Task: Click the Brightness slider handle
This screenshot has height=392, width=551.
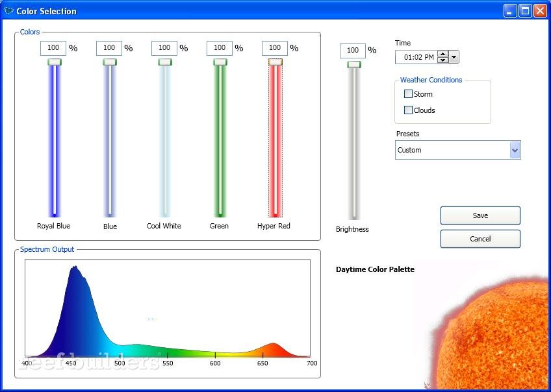Action: click(x=353, y=65)
